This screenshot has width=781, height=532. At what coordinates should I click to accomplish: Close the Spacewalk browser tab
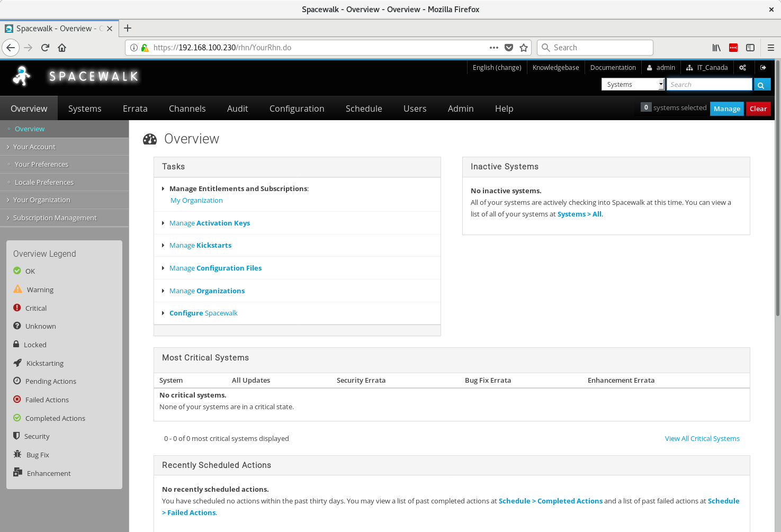coord(110,29)
